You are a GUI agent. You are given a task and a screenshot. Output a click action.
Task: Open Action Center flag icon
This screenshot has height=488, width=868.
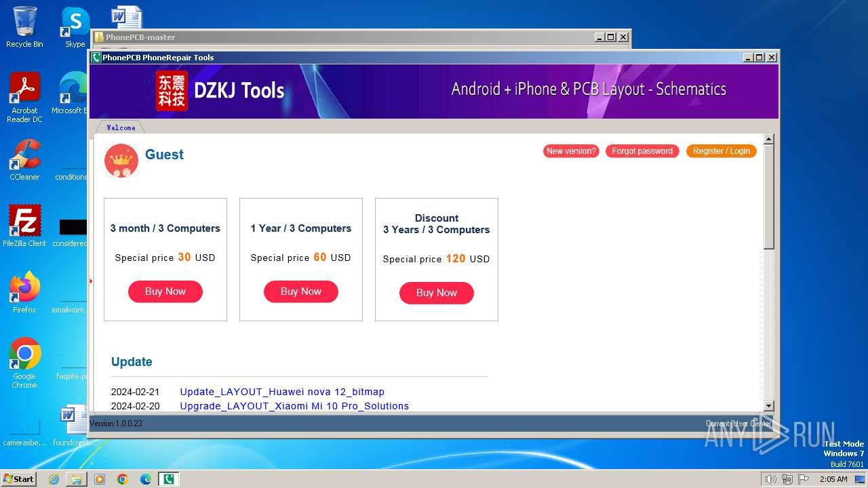804,479
